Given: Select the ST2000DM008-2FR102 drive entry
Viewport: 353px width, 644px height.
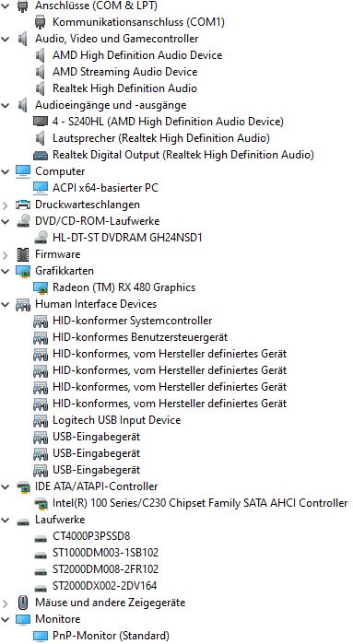Looking at the screenshot, I should [x=106, y=569].
